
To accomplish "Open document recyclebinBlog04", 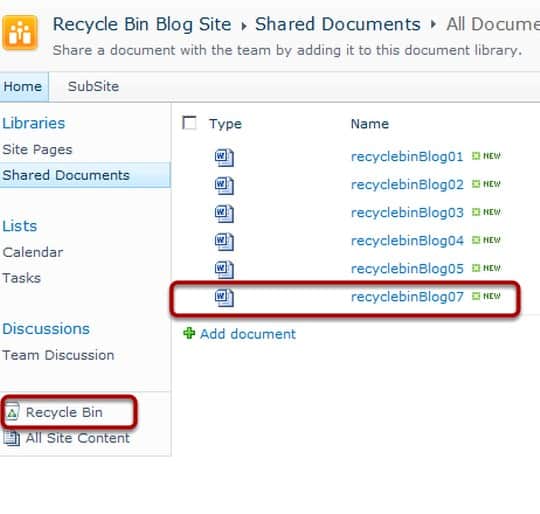I will [x=407, y=241].
